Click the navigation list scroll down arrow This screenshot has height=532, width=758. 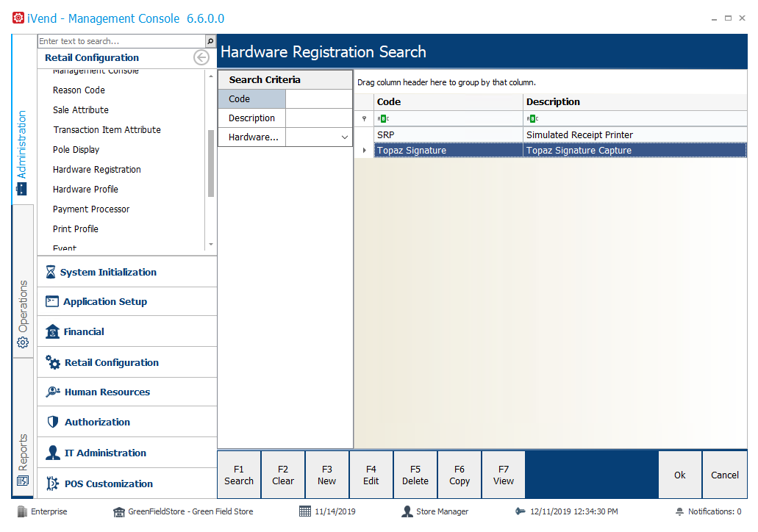(211, 244)
